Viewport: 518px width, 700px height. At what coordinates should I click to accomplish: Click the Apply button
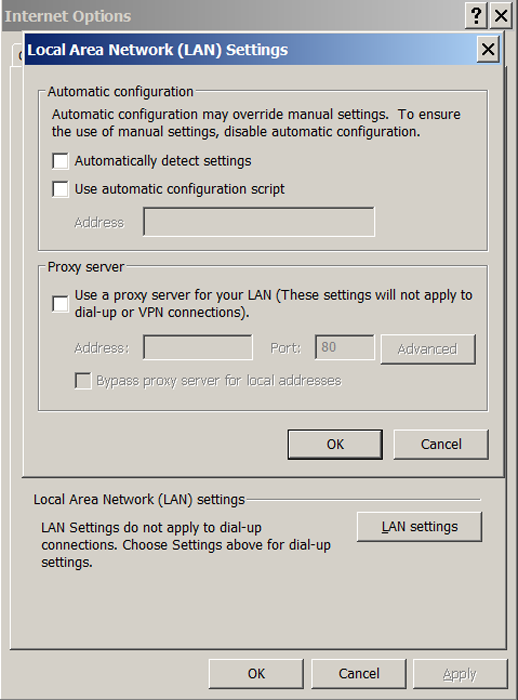click(x=460, y=674)
